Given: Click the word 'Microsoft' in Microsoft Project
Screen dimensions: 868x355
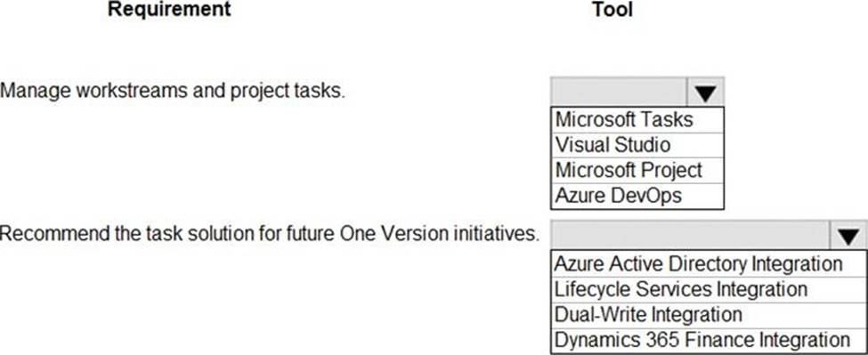Looking at the screenshot, I should tap(594, 170).
